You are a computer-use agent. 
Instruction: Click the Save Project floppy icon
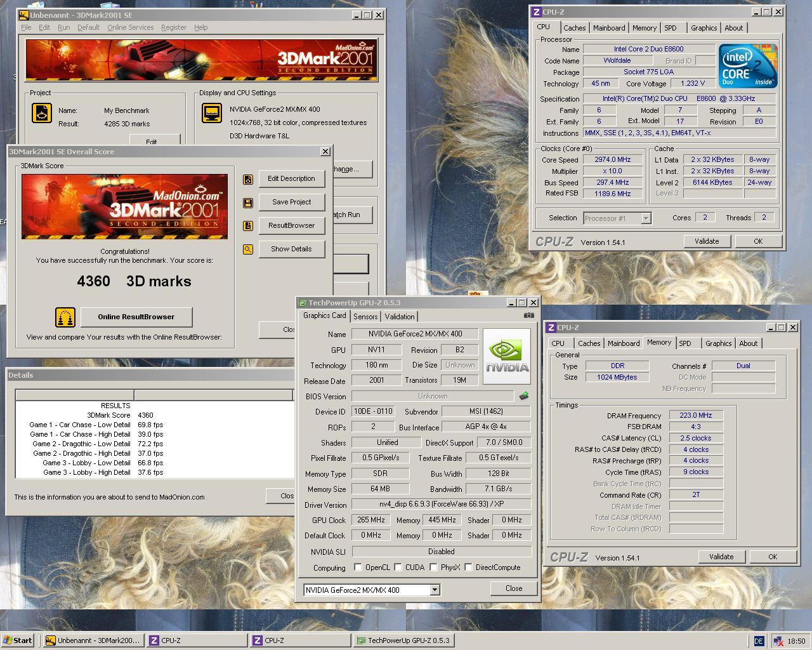click(248, 203)
